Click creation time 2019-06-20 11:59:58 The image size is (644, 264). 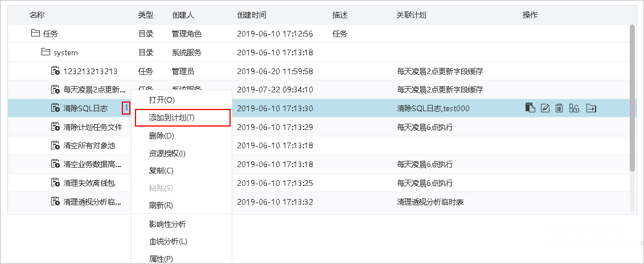pos(275,71)
